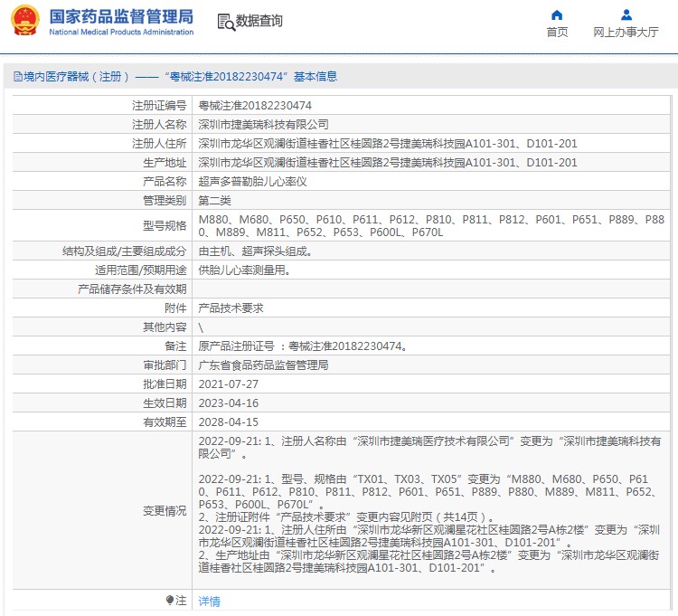Click the 国家药品监督管理局 site title
Screen dimensions: 678x616
click(120, 16)
